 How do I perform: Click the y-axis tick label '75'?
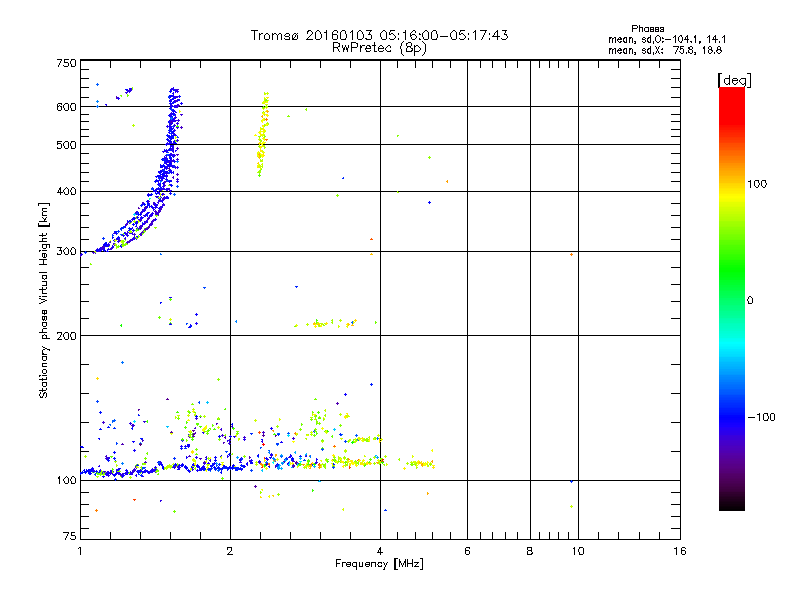(x=70, y=536)
